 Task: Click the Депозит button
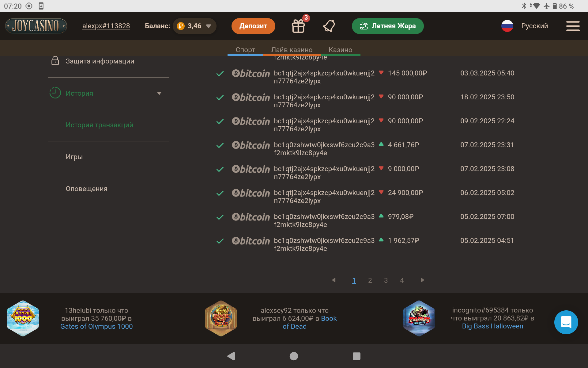coord(253,26)
